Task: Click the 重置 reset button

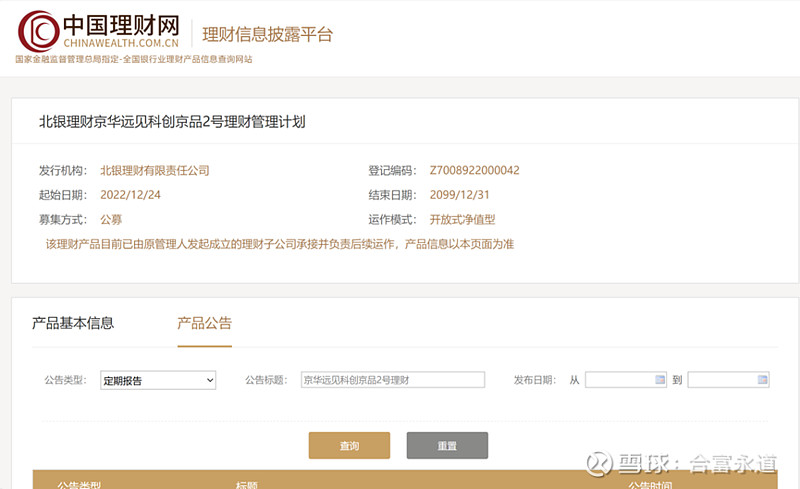Action: coord(447,446)
